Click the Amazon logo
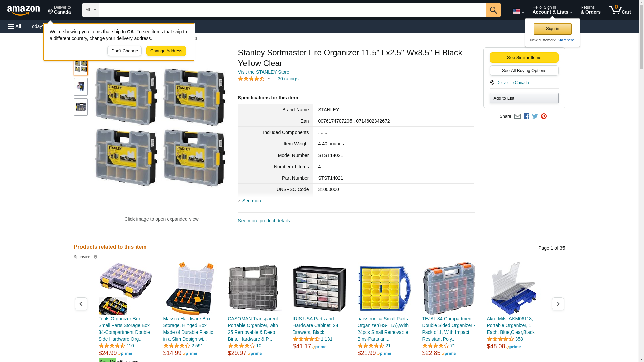 coord(23,11)
